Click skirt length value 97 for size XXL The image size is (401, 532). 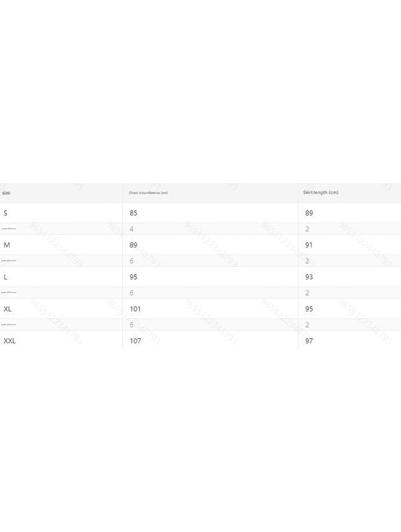point(309,341)
